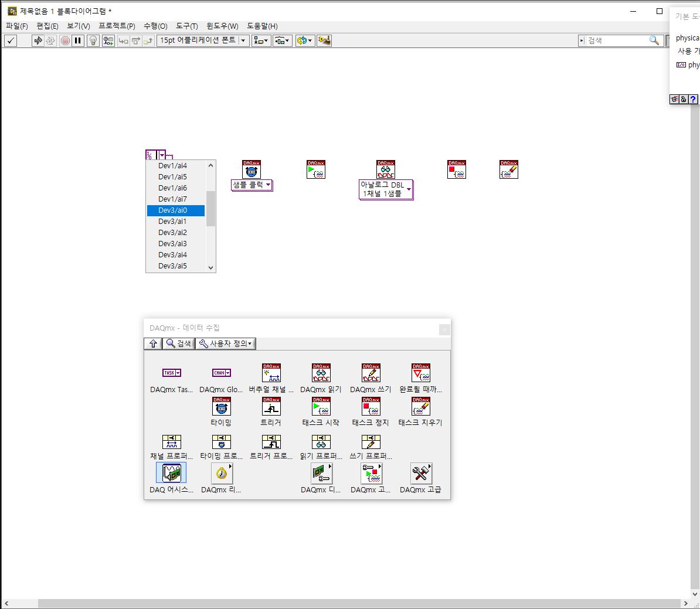The height and width of the screenshot is (609, 700).
Task: Click the Clean Up Diagram icon
Action: click(324, 40)
